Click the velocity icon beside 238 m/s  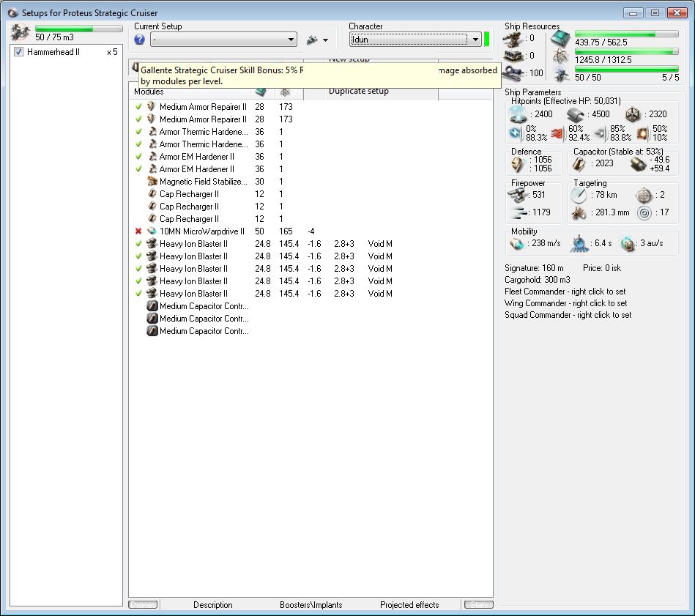point(517,243)
